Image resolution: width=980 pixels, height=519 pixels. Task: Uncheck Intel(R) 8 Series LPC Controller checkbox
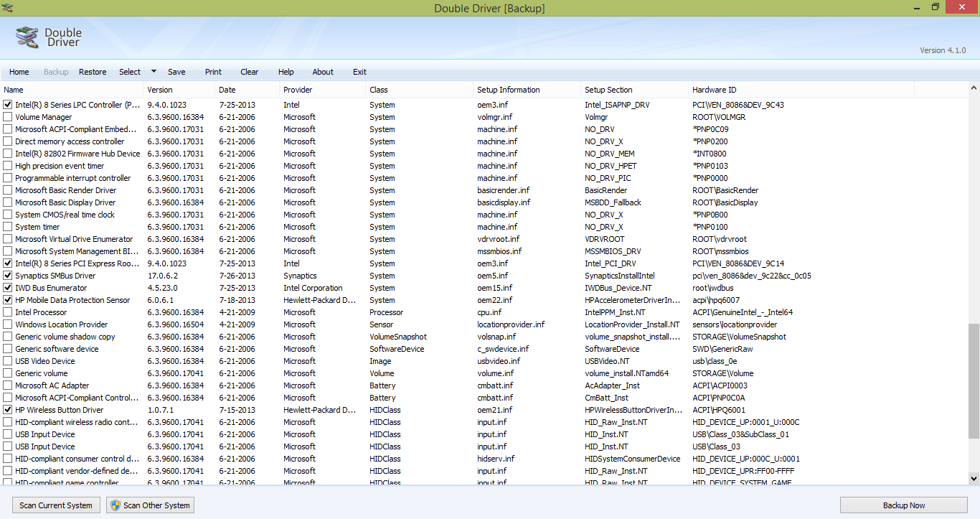pyautogui.click(x=8, y=105)
